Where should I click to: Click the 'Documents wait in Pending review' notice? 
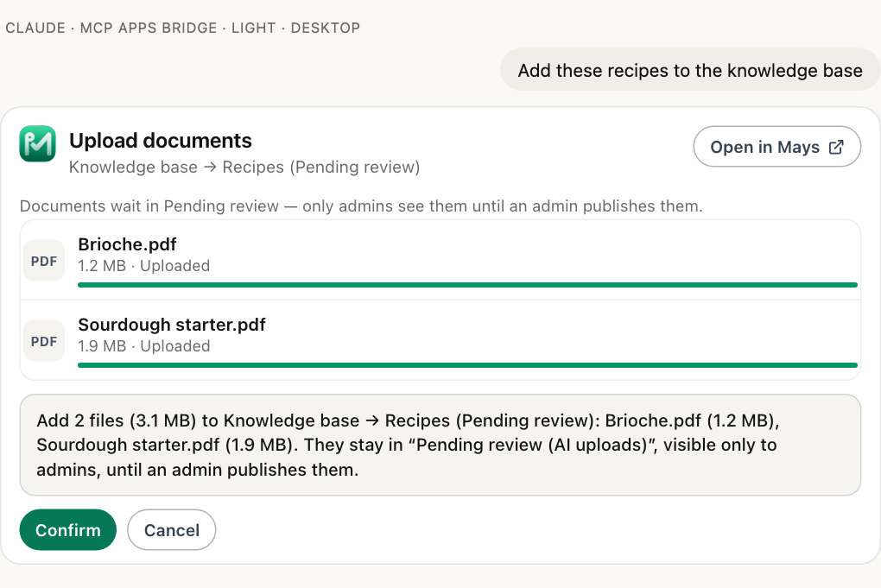click(x=361, y=206)
